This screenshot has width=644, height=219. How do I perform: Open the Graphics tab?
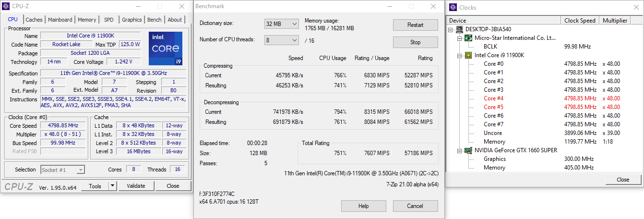click(131, 20)
